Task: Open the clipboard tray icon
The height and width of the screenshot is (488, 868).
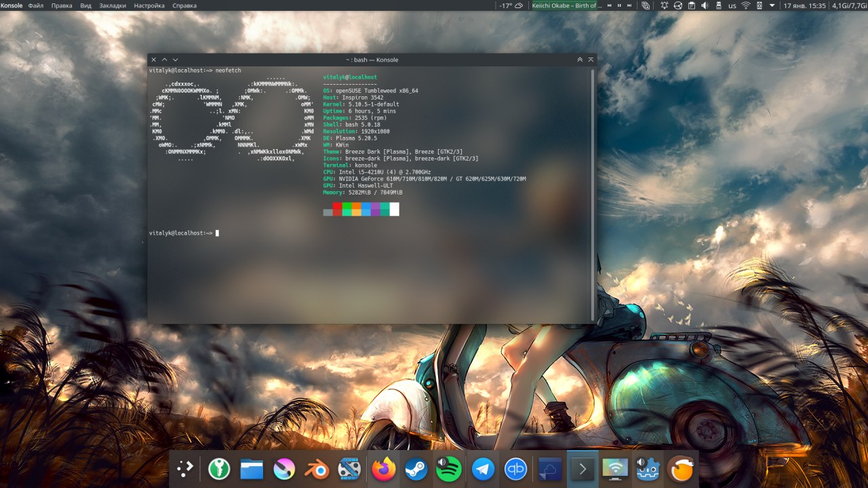Action: click(692, 5)
